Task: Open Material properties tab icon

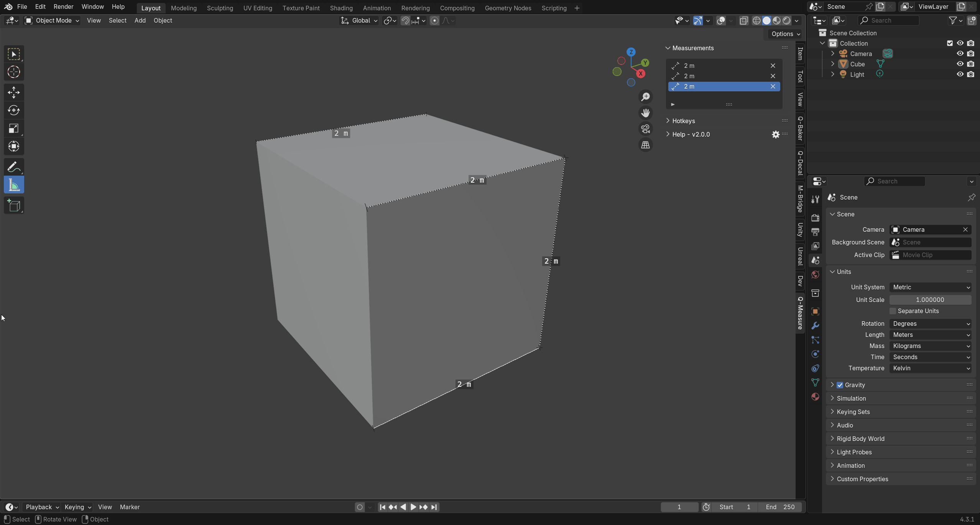Action: tap(815, 397)
